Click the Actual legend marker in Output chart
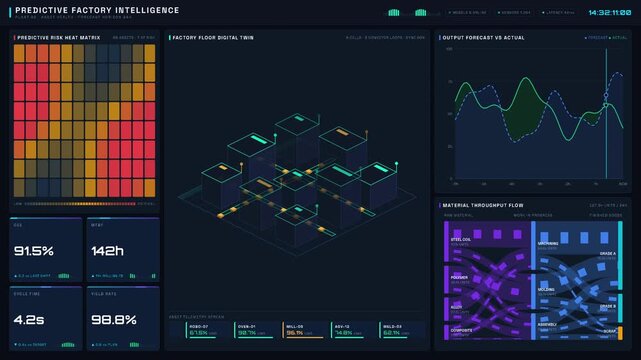Screen dimensions: 641x360 click(x=610, y=38)
